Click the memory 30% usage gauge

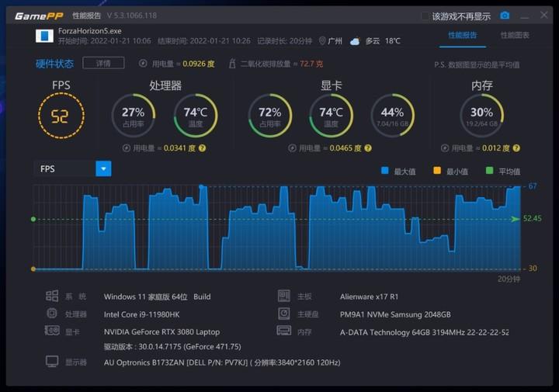pos(481,116)
